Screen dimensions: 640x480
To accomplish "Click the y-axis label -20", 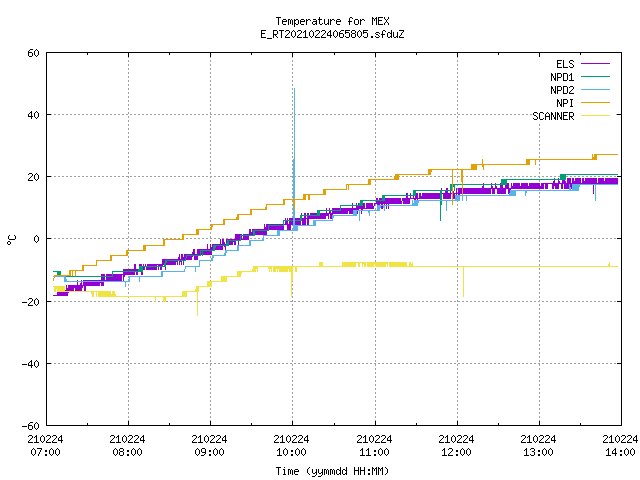I will [31, 302].
